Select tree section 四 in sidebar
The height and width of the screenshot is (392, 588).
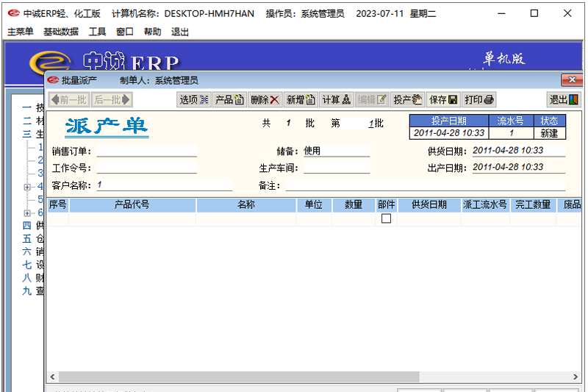(x=32, y=226)
